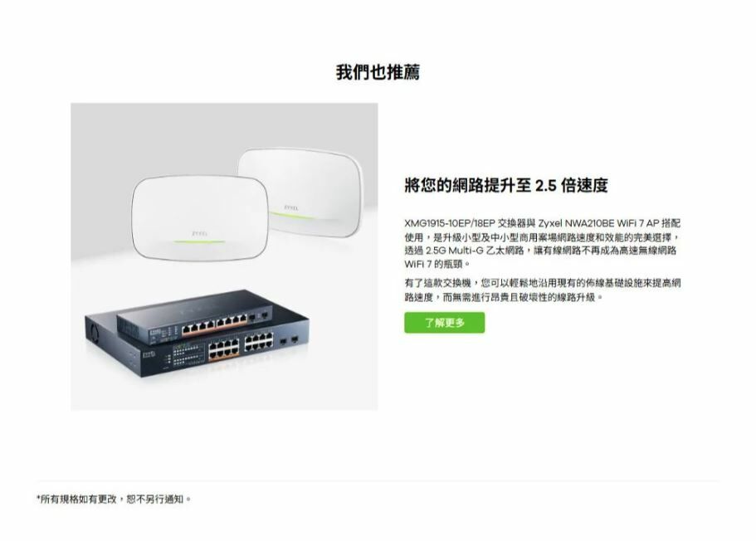Click the XMG1915-10EP/18EP model name text
The width and height of the screenshot is (756, 541).
pyautogui.click(x=450, y=223)
